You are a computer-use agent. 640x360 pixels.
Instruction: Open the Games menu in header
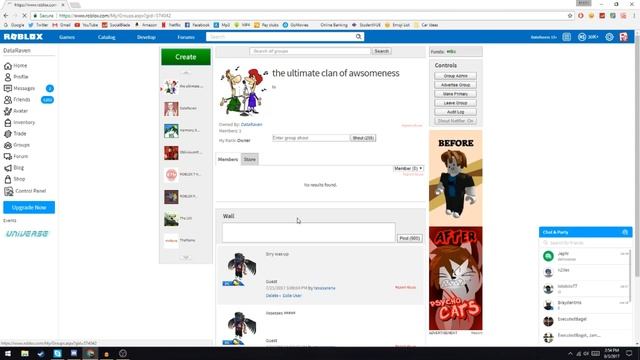pos(67,37)
